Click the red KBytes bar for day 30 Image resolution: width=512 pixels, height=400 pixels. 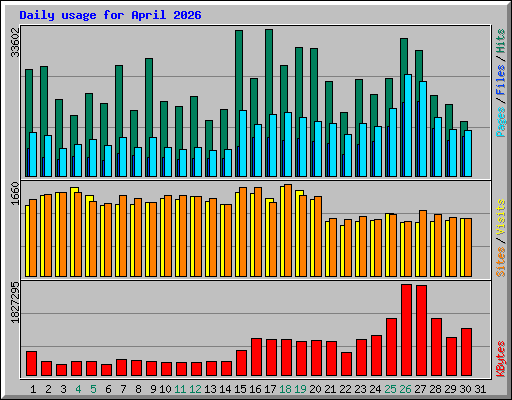click(x=466, y=352)
